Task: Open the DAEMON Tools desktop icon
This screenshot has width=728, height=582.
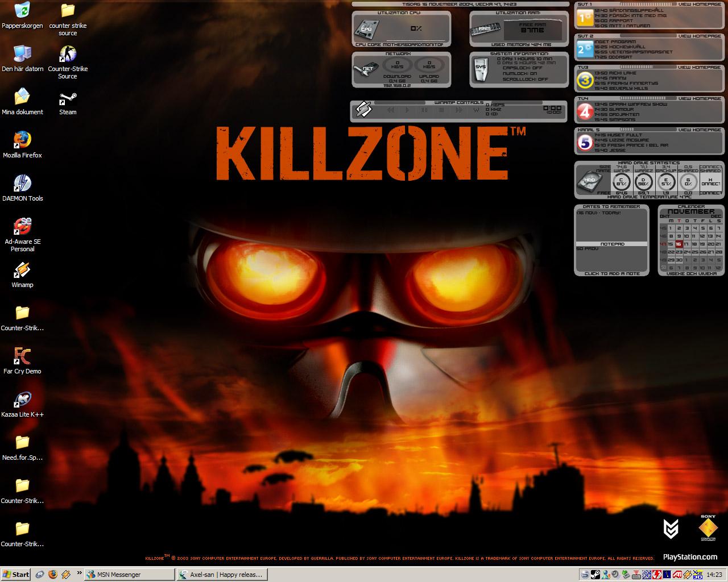Action: 22,189
